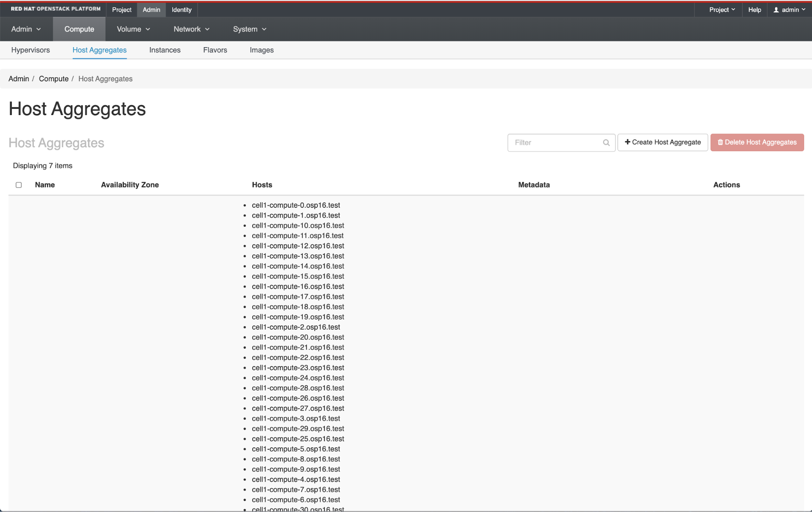The image size is (812, 512).
Task: Expand the Network dropdown menu
Action: (x=191, y=29)
